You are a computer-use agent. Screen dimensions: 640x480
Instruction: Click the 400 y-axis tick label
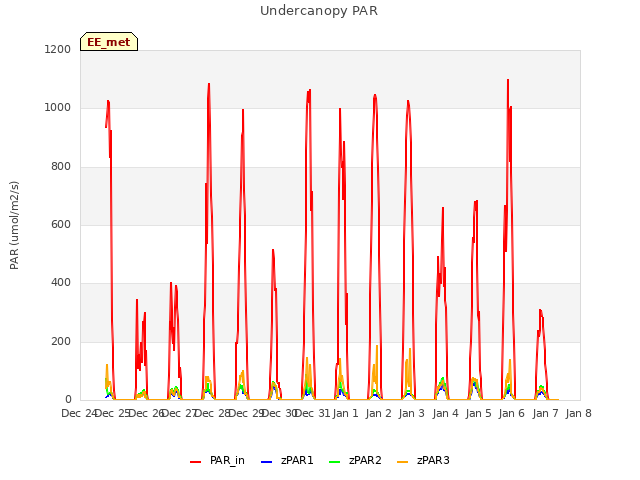61,283
